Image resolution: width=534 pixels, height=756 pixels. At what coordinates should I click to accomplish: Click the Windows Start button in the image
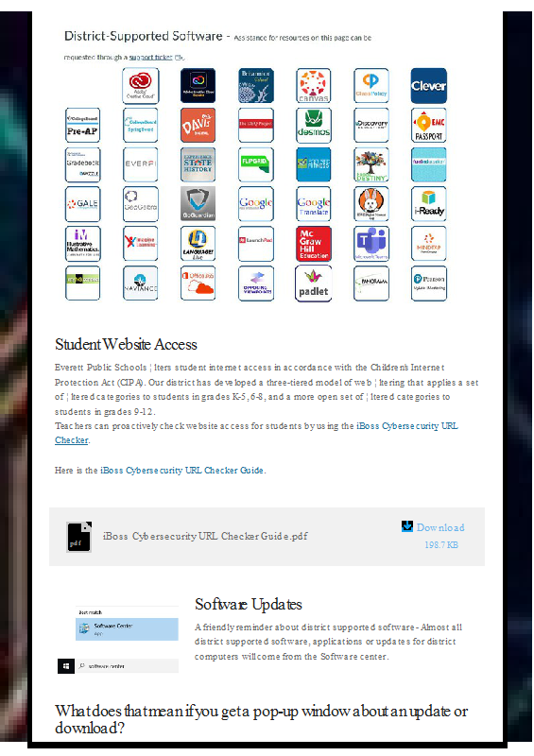tap(66, 666)
